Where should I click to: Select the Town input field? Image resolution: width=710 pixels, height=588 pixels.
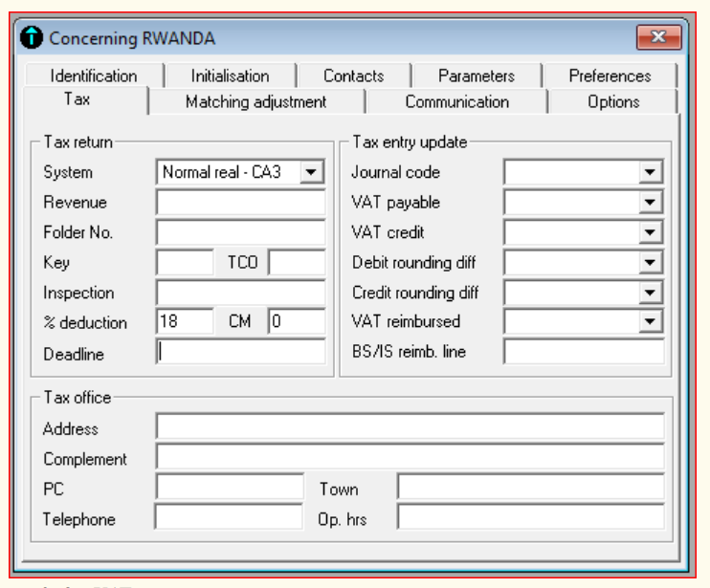(x=531, y=488)
